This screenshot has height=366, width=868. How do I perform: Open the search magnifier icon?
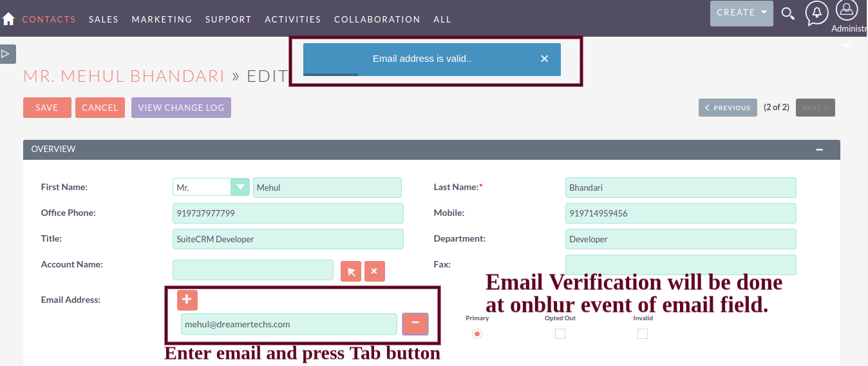point(788,14)
